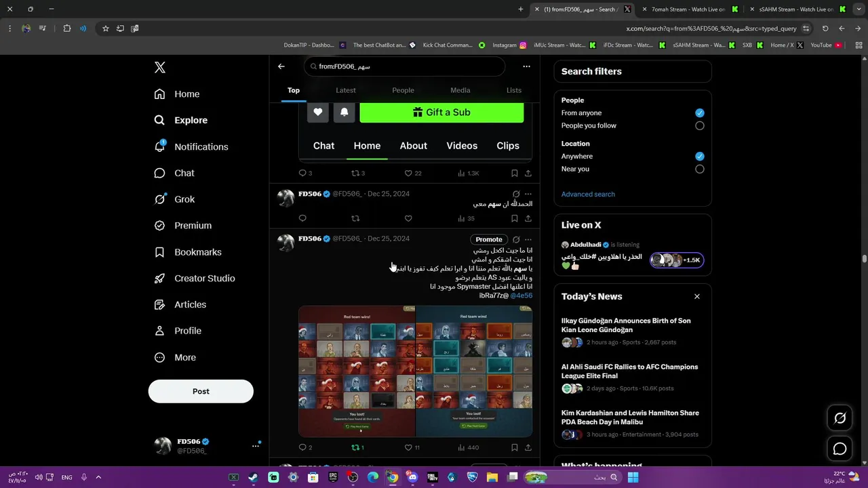Viewport: 868px width, 488px height.
Task: Select the Top tab
Action: (x=294, y=90)
